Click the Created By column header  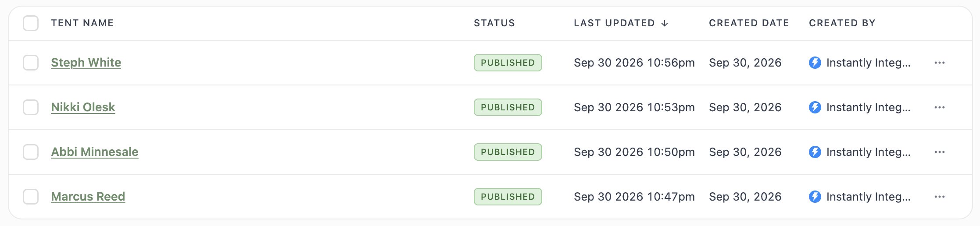tap(842, 23)
